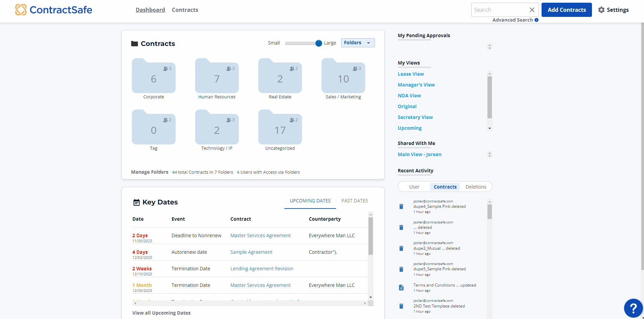Switch to the PAST DATES tab
Screen dimensions: 644x319
click(x=354, y=201)
